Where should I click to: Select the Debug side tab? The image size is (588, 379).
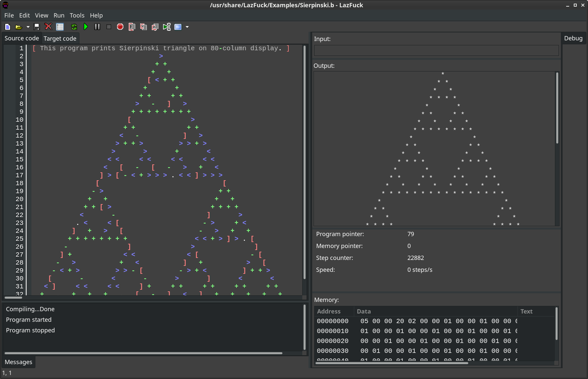pyautogui.click(x=573, y=38)
